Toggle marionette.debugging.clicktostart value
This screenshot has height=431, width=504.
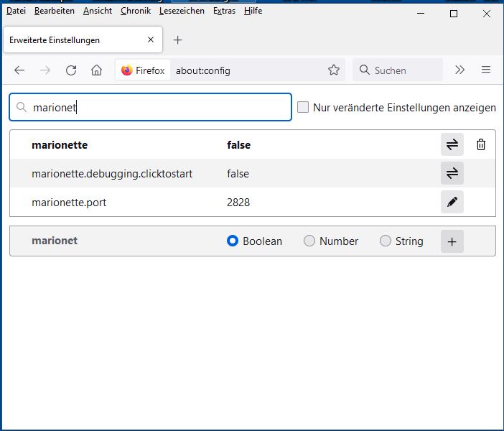(x=452, y=173)
